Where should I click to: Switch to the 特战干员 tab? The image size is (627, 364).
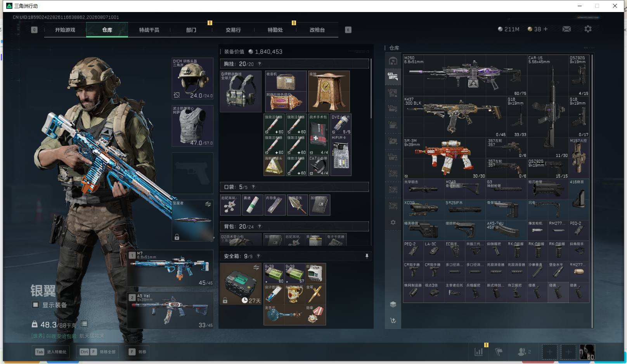[x=149, y=30]
